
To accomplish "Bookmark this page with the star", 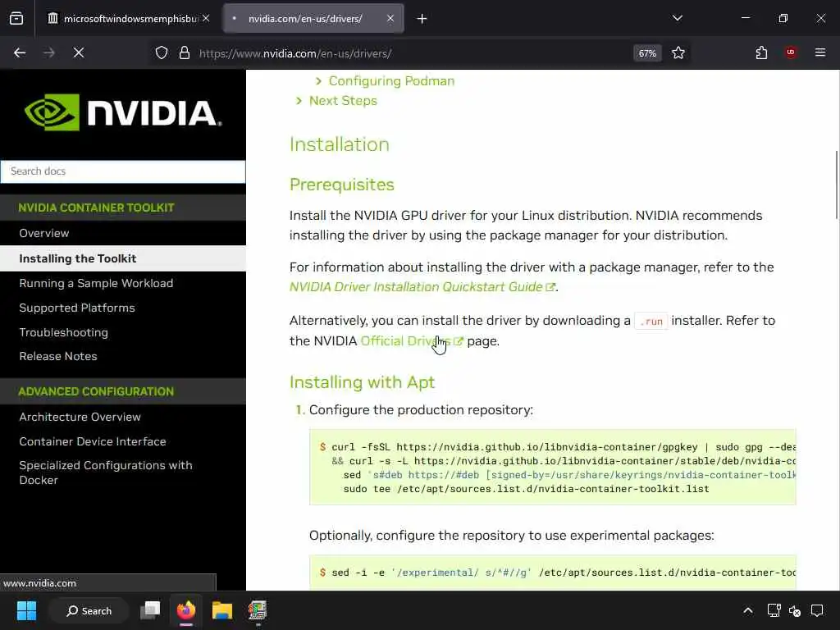I will point(678,53).
